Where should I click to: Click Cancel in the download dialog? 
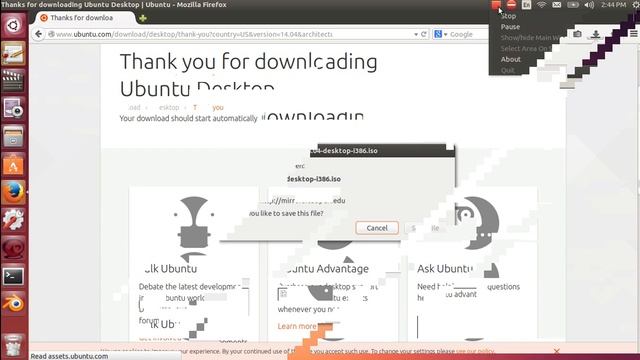tap(377, 228)
